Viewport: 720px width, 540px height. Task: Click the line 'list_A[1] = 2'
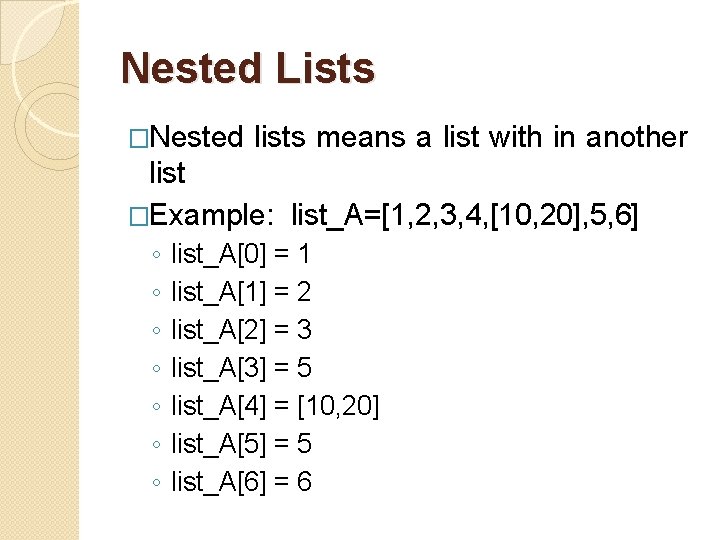[x=241, y=292]
